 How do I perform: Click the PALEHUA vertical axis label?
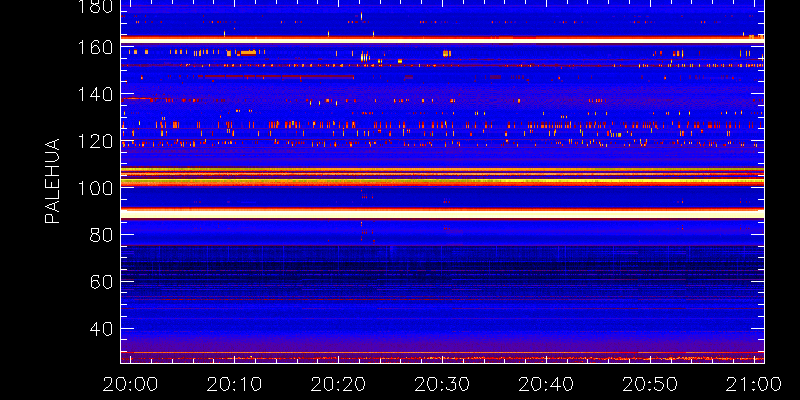[53, 181]
